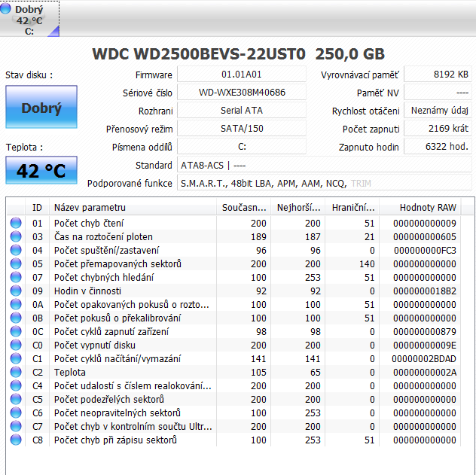Click the serial number field WD-WXE308M40686
Image resolution: width=476 pixels, height=475 pixels.
(242, 92)
